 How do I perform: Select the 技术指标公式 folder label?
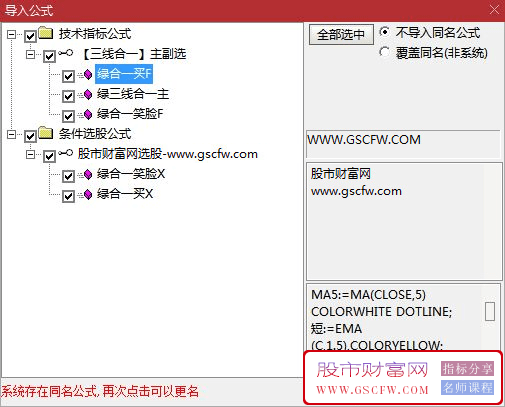click(95, 34)
